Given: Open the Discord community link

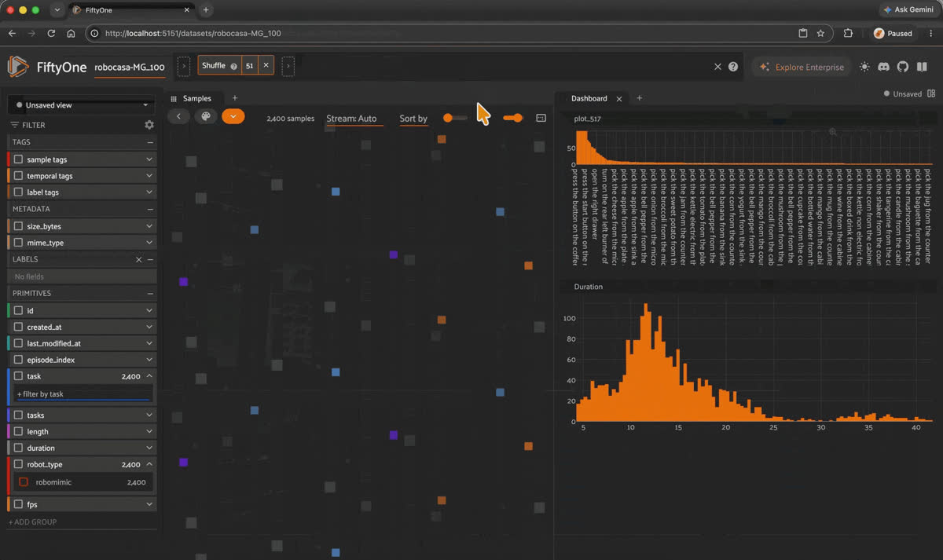Looking at the screenshot, I should [x=884, y=67].
